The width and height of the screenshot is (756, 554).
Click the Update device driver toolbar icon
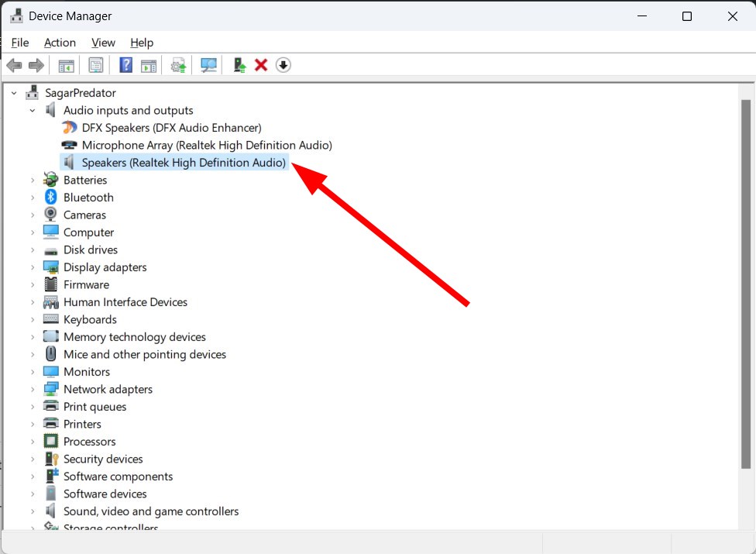click(x=239, y=65)
